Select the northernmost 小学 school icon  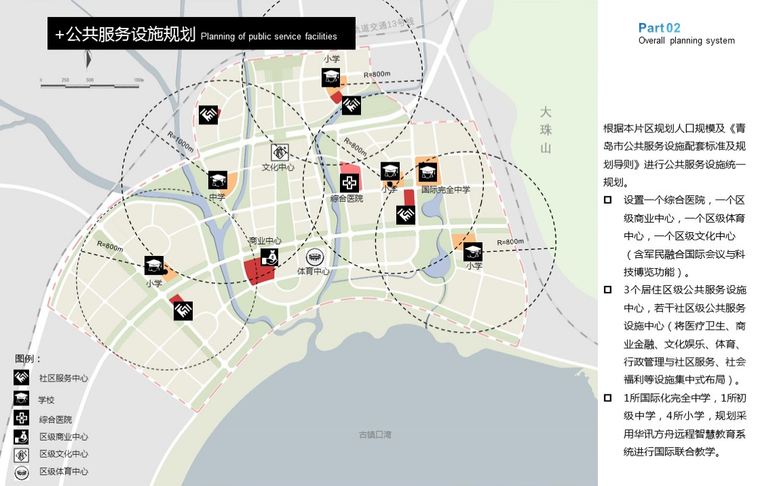coord(331,78)
